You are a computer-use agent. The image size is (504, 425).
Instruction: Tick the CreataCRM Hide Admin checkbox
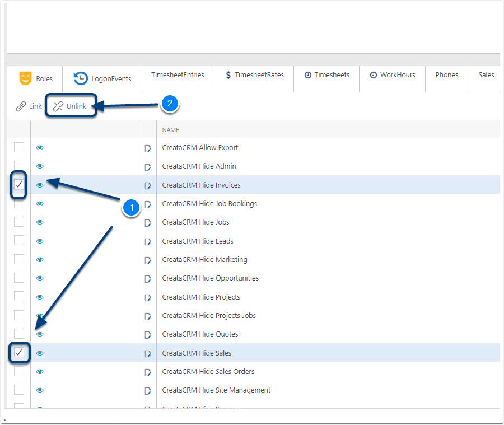tap(19, 166)
